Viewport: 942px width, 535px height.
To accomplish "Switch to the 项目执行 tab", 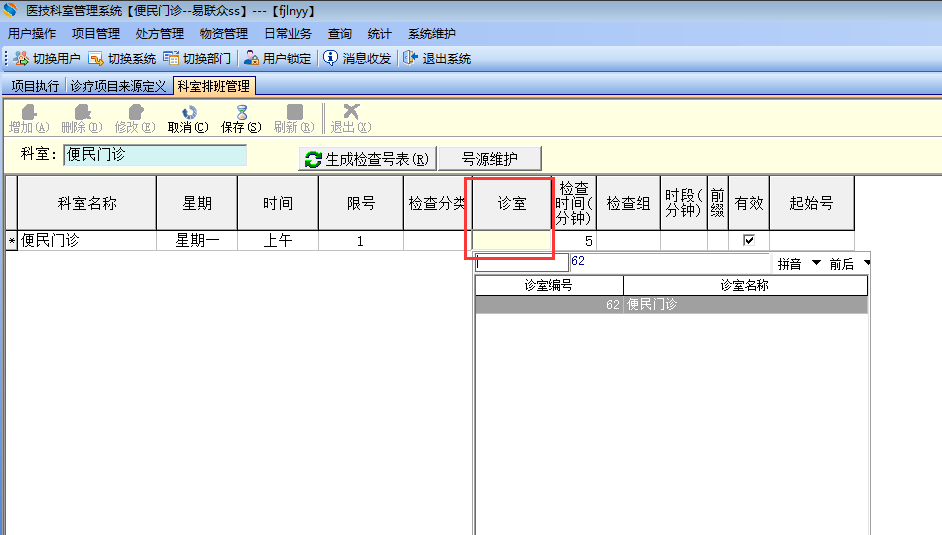I will pos(35,86).
